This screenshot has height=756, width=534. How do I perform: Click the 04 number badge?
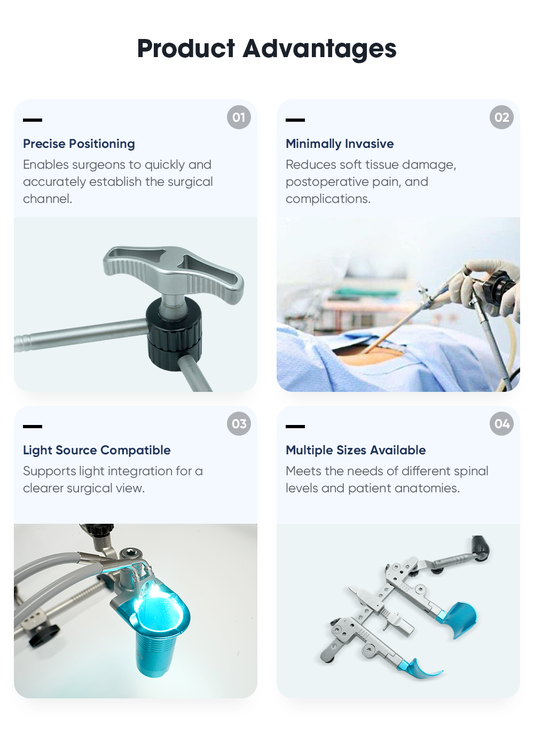[x=501, y=424]
